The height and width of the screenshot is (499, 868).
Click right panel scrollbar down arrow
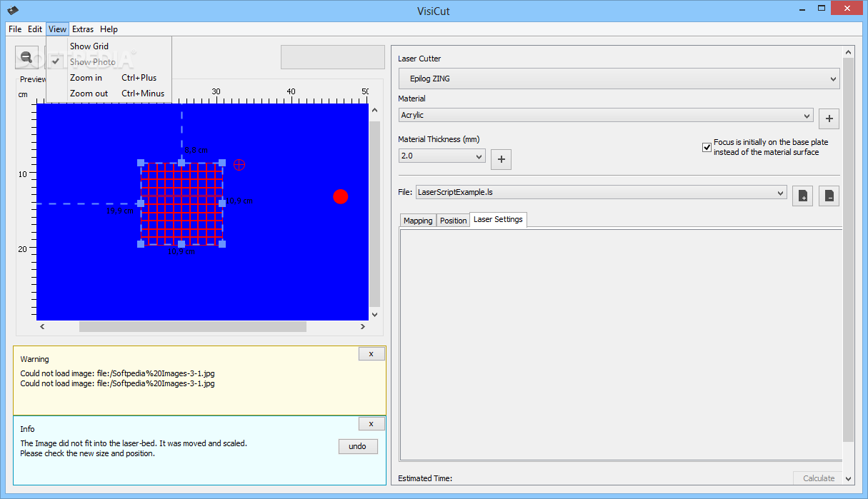click(x=848, y=478)
